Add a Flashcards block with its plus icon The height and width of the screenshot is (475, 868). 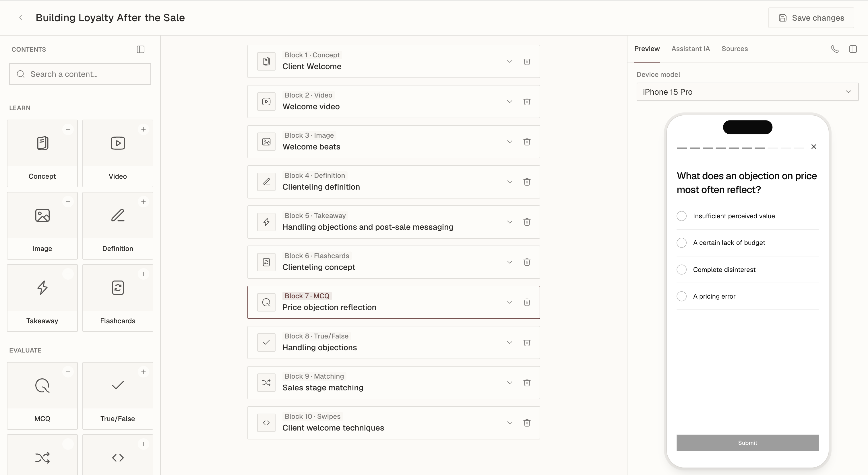[x=143, y=274]
